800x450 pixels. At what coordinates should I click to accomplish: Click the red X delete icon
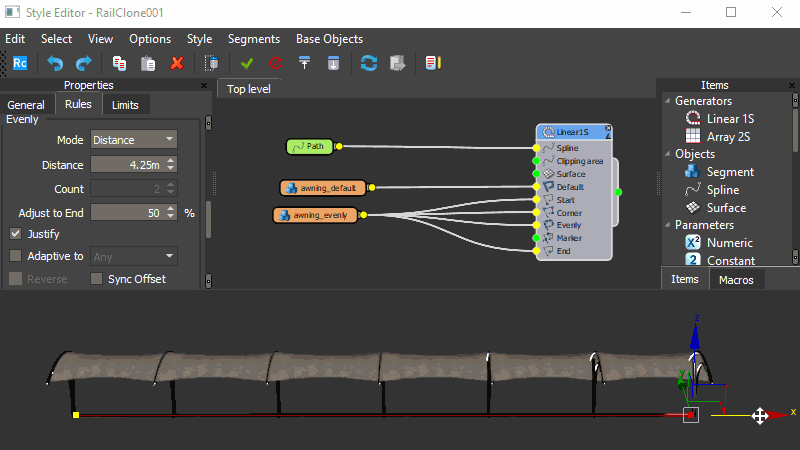point(177,63)
